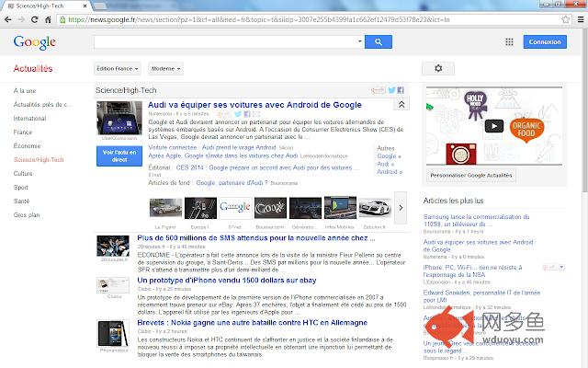Click the Connexion sign-in button
Image resolution: width=588 pixels, height=368 pixels.
[545, 41]
